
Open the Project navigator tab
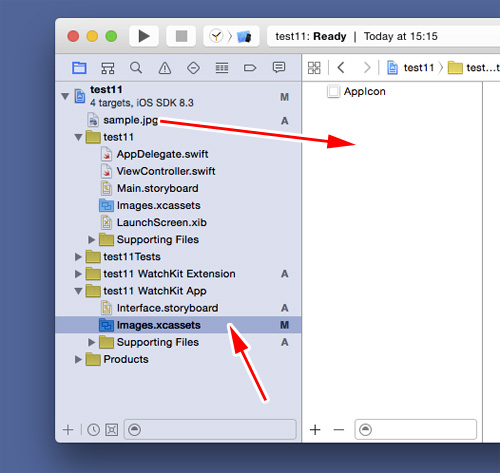pyautogui.click(x=79, y=68)
